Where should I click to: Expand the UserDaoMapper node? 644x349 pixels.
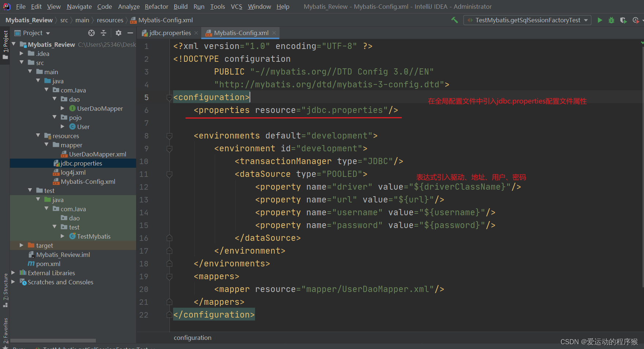click(63, 109)
